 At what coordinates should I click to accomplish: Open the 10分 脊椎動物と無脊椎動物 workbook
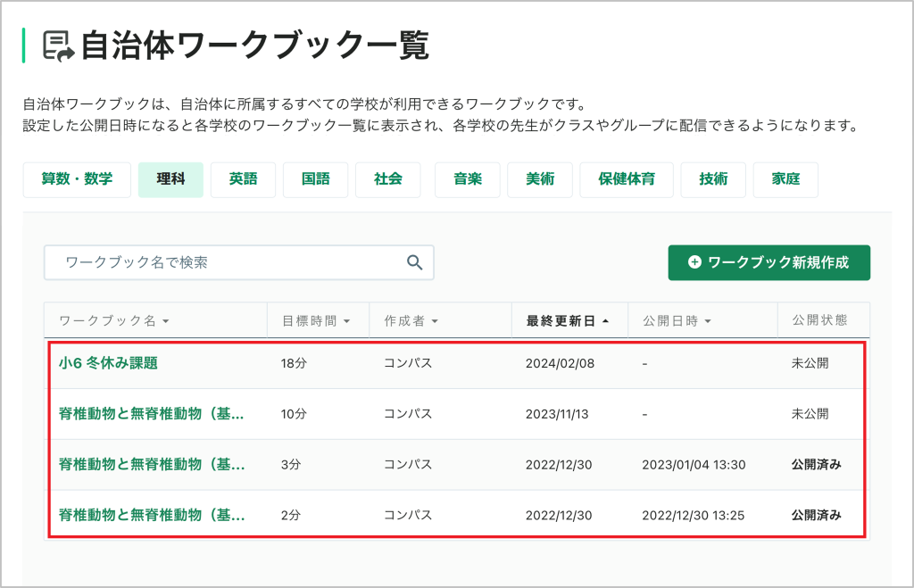click(x=152, y=414)
